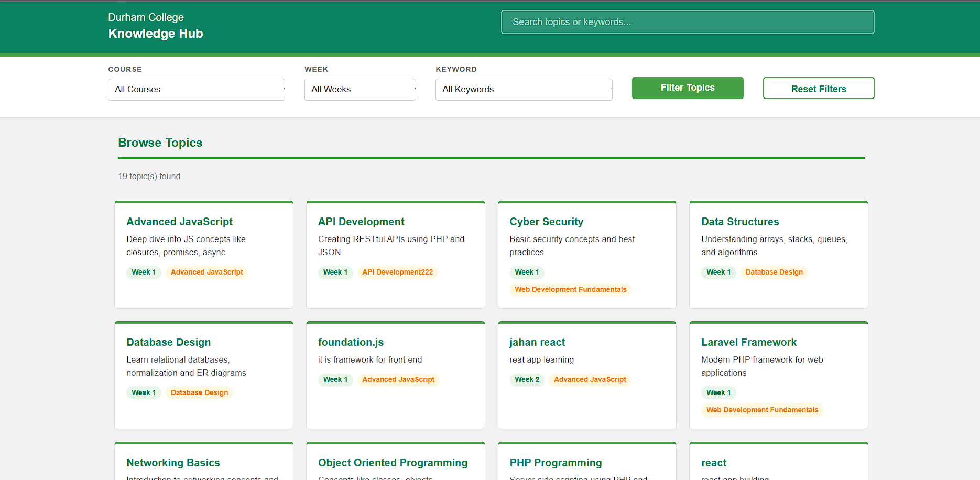This screenshot has width=980, height=480.
Task: View the Data Structures topic
Action: (x=739, y=222)
